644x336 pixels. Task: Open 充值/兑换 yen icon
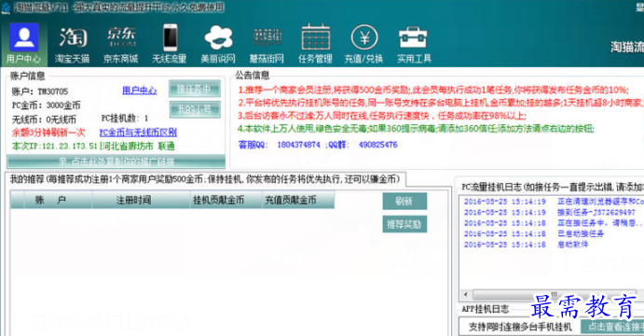click(x=363, y=44)
